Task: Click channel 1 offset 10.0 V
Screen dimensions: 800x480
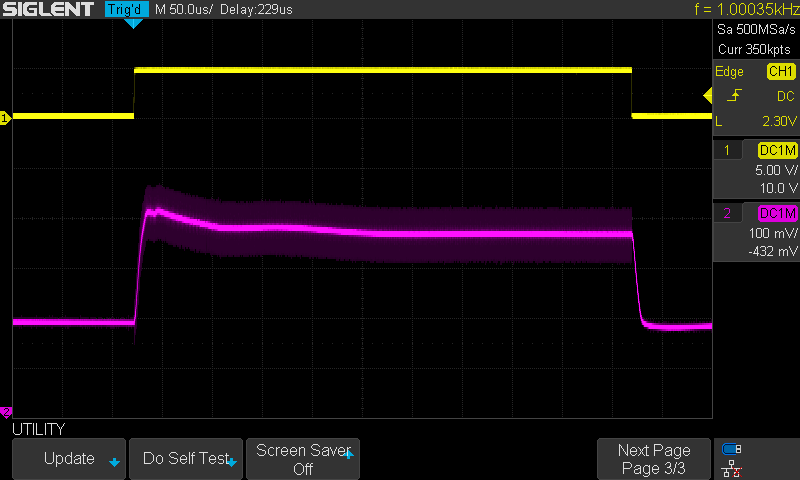Action: (779, 188)
